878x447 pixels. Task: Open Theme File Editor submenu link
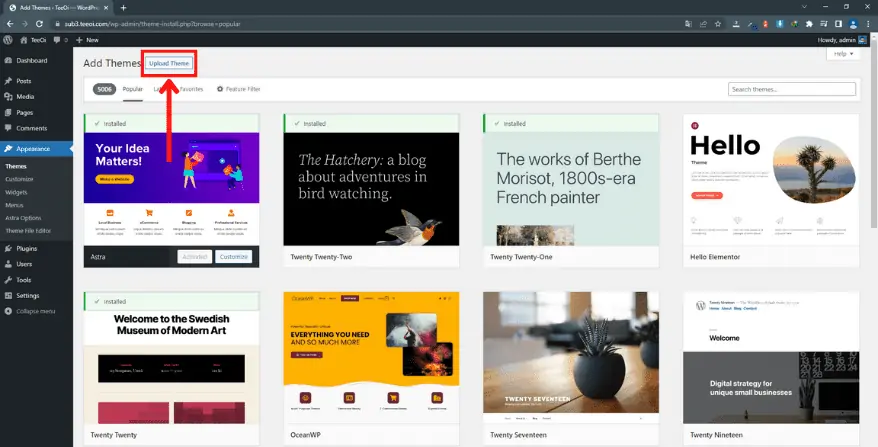coord(28,231)
